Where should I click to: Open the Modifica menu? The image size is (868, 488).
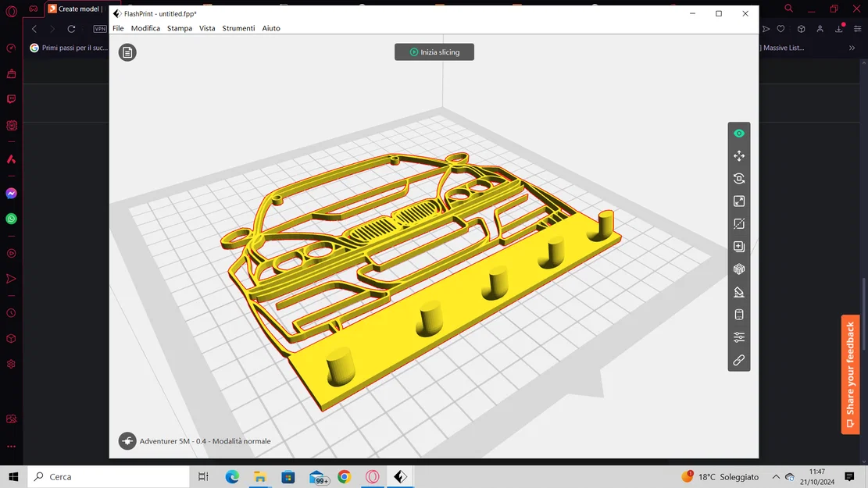[x=145, y=28]
